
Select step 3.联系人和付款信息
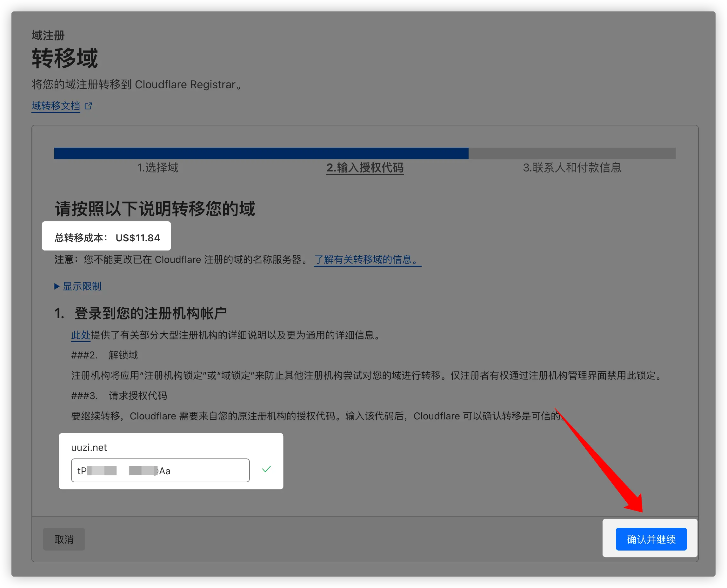tap(572, 168)
